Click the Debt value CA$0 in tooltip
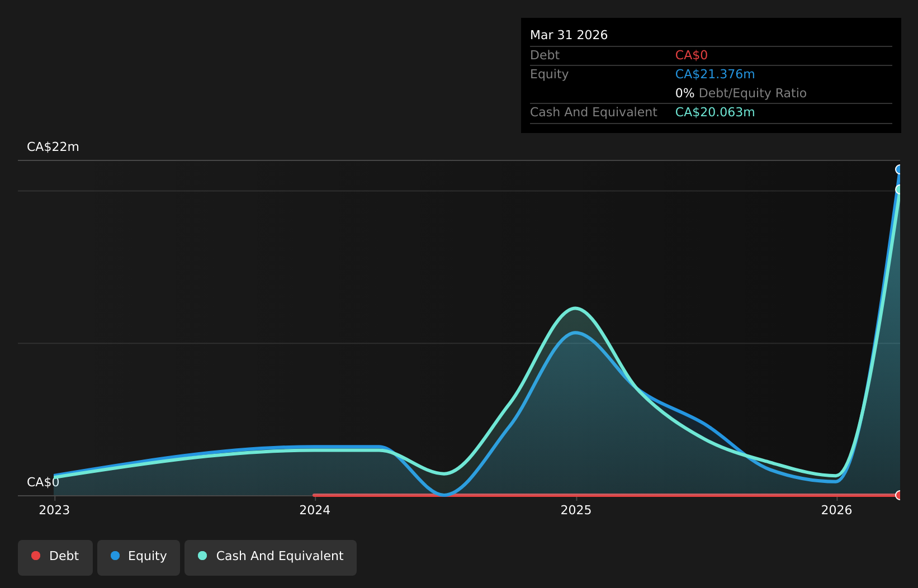 point(692,55)
